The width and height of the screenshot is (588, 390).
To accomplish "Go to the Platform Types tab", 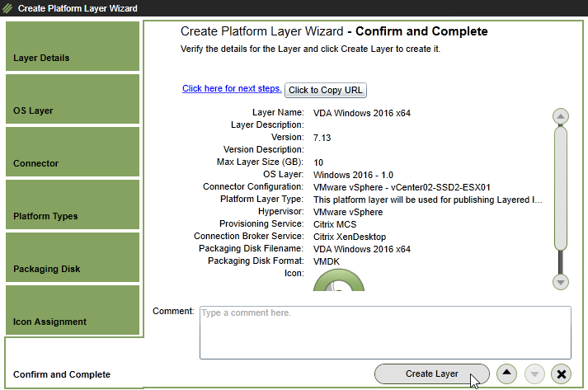I will point(73,204).
